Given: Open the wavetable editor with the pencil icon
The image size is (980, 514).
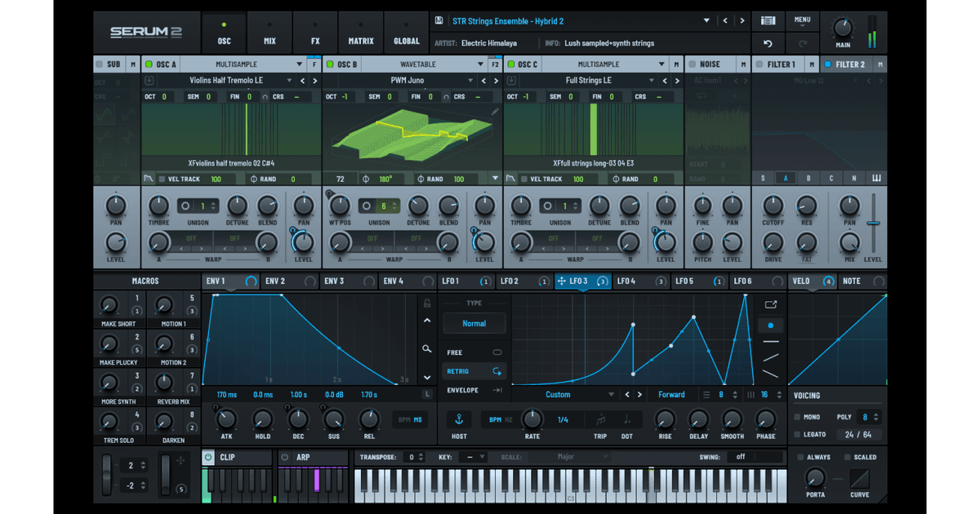Looking at the screenshot, I should pos(493,111).
